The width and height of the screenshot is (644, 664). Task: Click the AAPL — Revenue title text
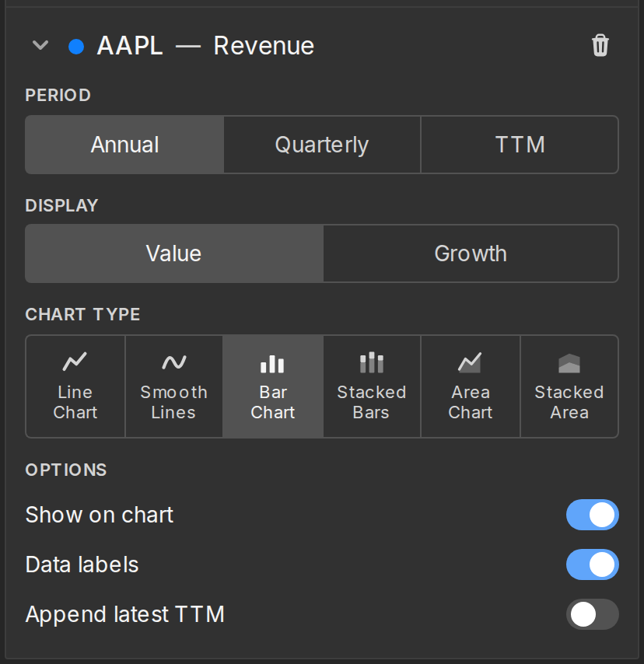pyautogui.click(x=205, y=46)
